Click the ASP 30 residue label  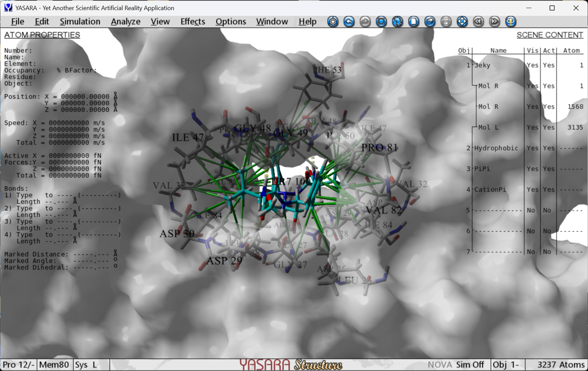177,234
